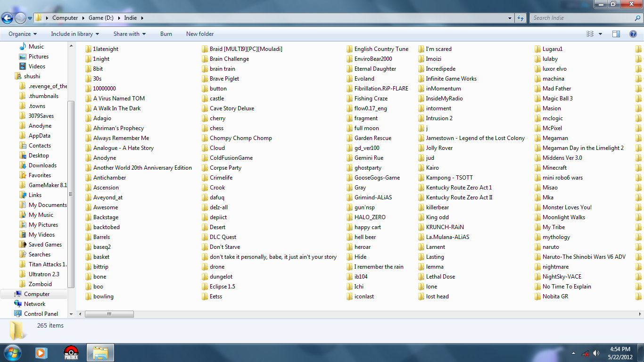This screenshot has height=362, width=644.
Task: Select Computer in the navigation pane
Action: click(37, 294)
